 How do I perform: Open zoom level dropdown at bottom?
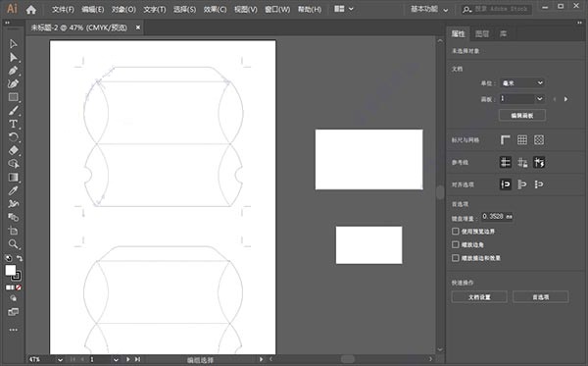pyautogui.click(x=60, y=359)
